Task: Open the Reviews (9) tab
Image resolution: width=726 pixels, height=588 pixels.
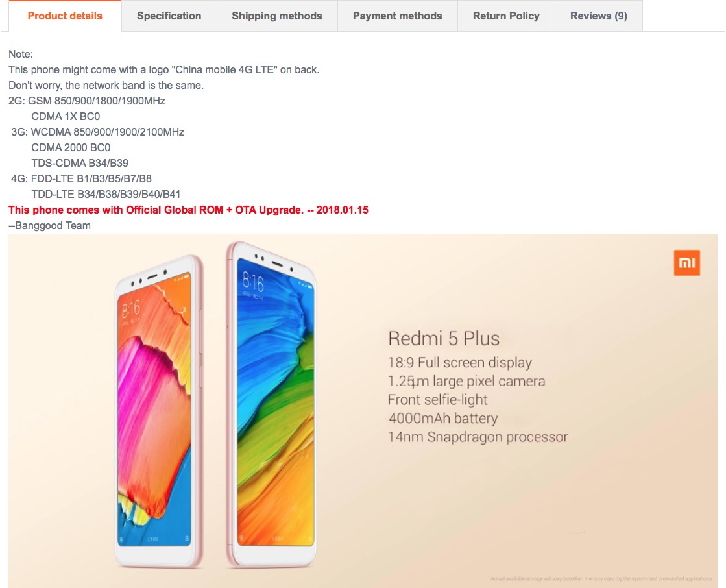Action: pyautogui.click(x=599, y=16)
